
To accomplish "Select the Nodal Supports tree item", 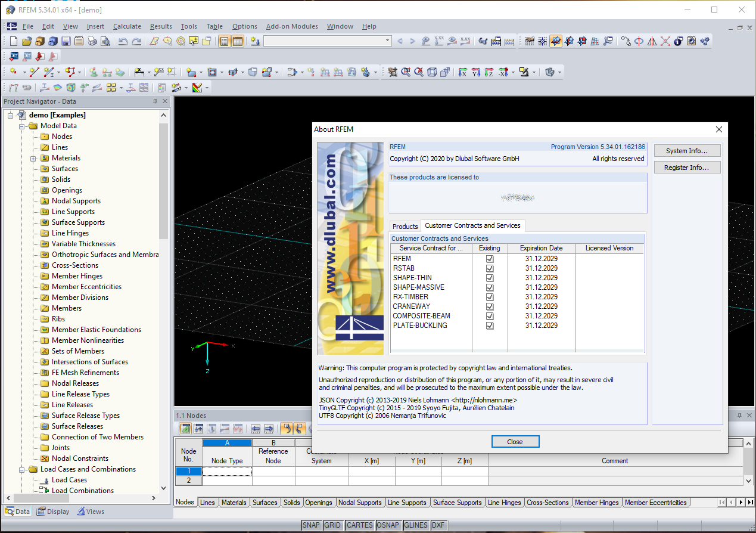I will pyautogui.click(x=76, y=201).
